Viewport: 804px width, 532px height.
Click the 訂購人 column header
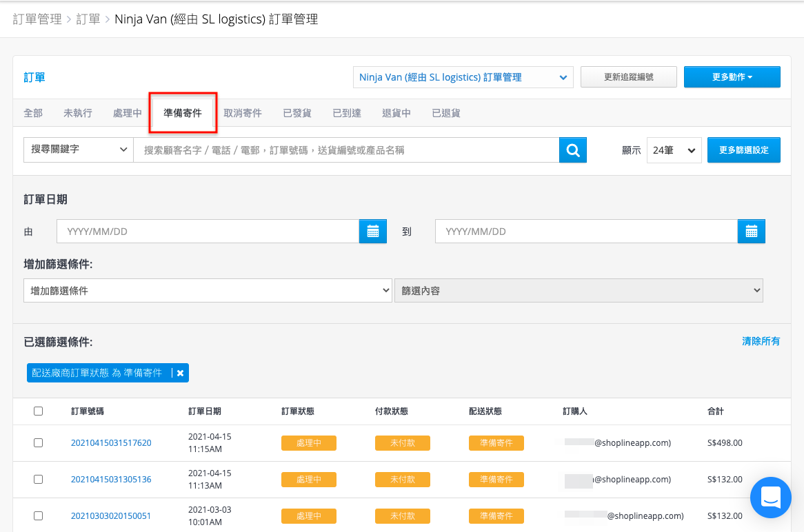pyautogui.click(x=575, y=411)
